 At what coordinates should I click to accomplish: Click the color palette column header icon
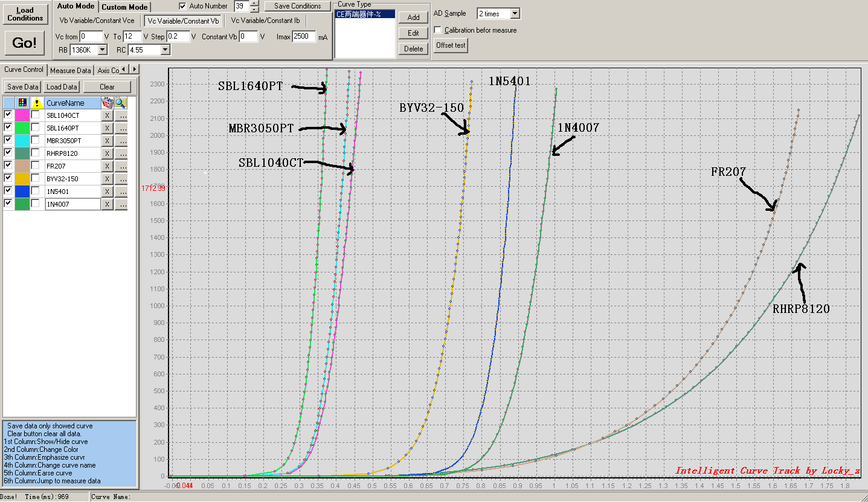[x=23, y=103]
